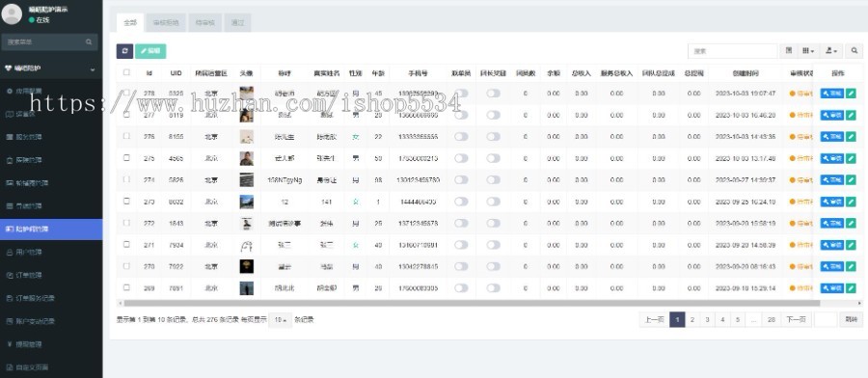The height and width of the screenshot is (378, 868).
Task: Click the 上一页 previous page button
Action: coord(654,319)
